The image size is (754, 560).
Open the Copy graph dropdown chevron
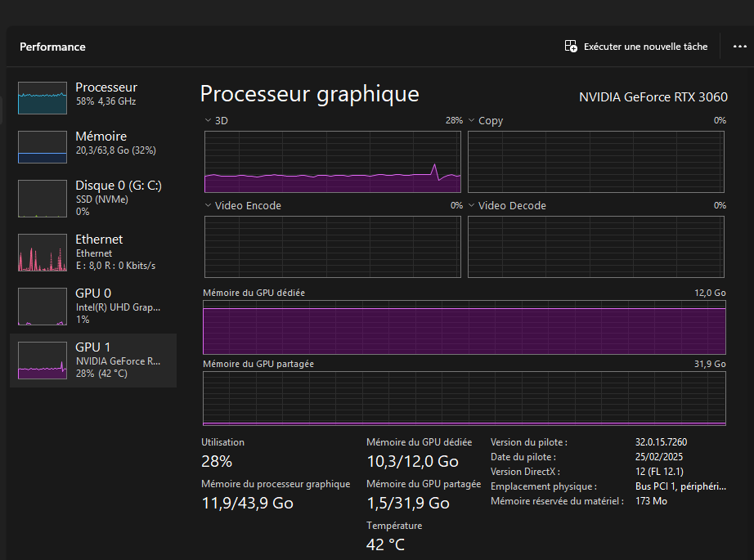(471, 120)
